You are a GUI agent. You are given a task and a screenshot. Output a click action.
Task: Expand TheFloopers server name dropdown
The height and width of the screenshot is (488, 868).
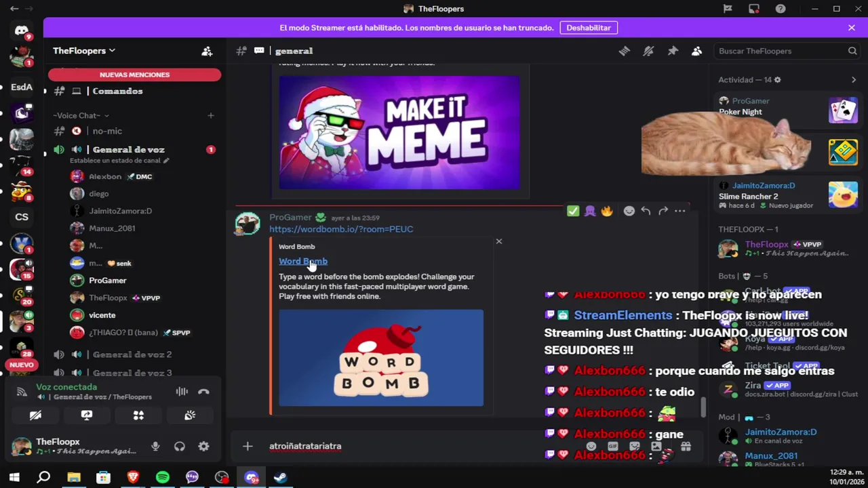point(84,51)
